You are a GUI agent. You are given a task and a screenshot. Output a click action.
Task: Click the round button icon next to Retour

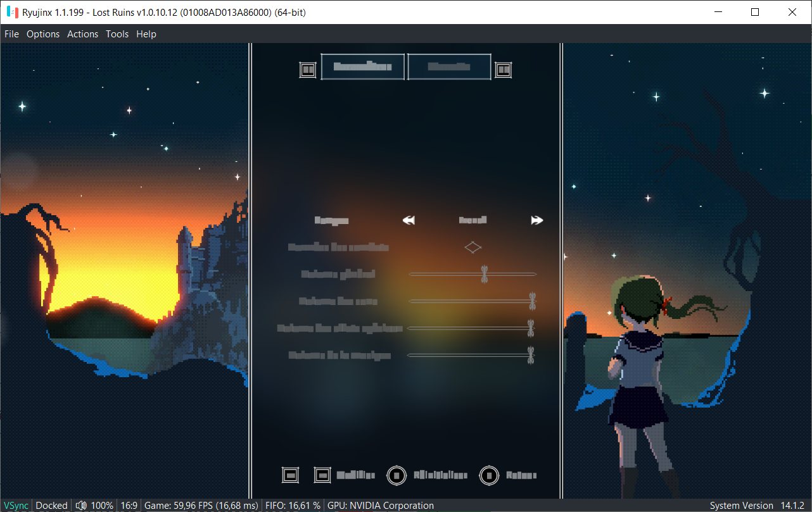pos(488,475)
